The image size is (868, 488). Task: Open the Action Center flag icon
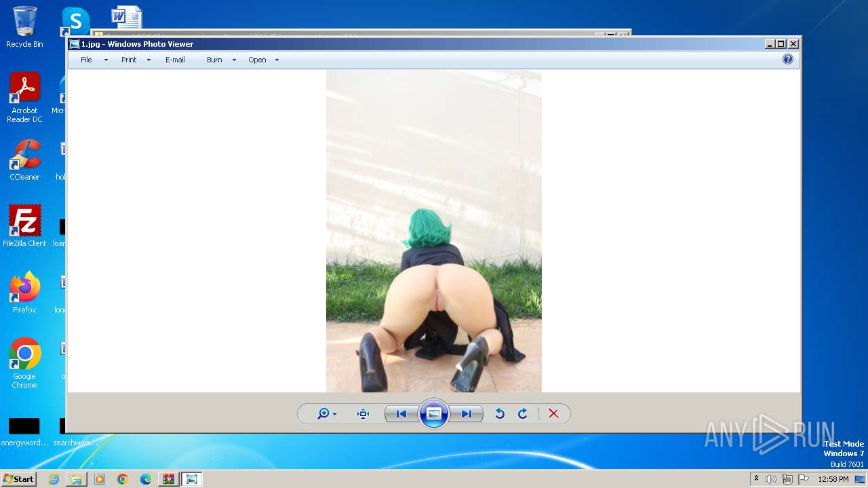[804, 479]
